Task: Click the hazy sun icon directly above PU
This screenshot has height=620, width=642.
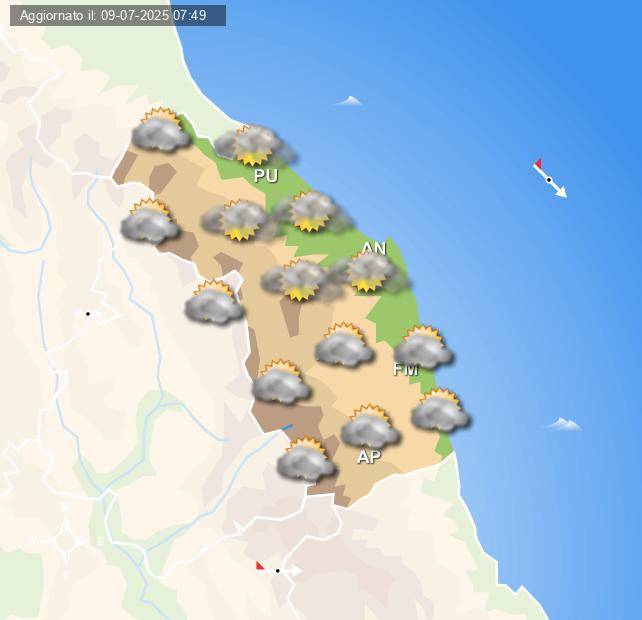Action: (x=255, y=145)
